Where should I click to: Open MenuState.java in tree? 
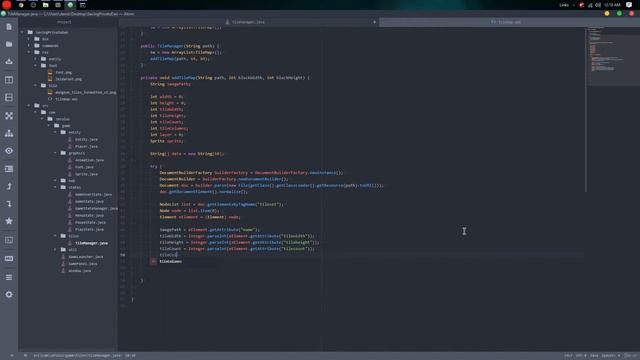[x=89, y=215]
